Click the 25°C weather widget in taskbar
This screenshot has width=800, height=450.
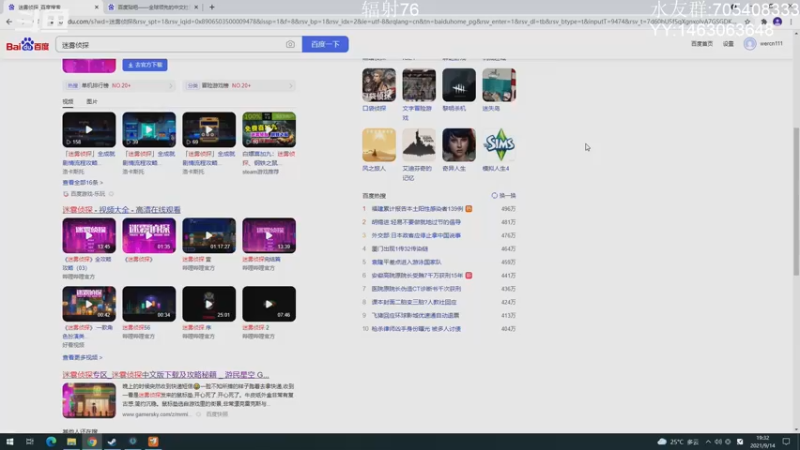click(x=678, y=441)
